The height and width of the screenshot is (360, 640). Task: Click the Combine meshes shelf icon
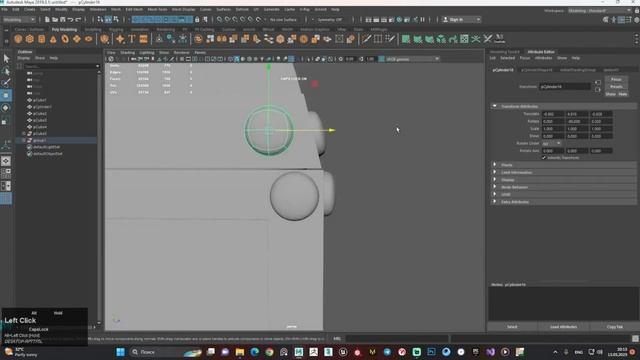pyautogui.click(x=198, y=39)
